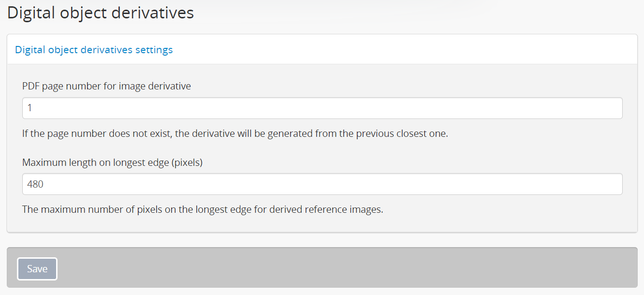Click the Maximum length on longest edge label
Viewport: 644px width, 295px height.
click(x=112, y=162)
